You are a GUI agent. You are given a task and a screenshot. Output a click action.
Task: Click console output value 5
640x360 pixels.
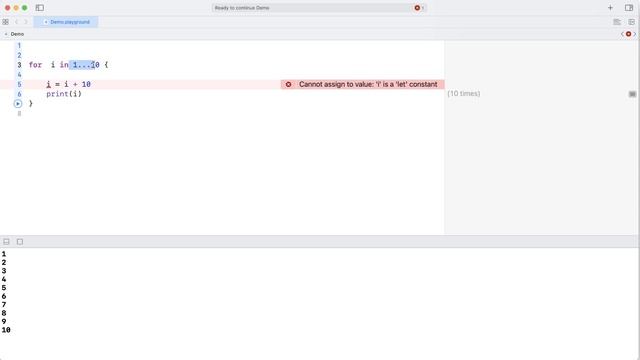4,288
